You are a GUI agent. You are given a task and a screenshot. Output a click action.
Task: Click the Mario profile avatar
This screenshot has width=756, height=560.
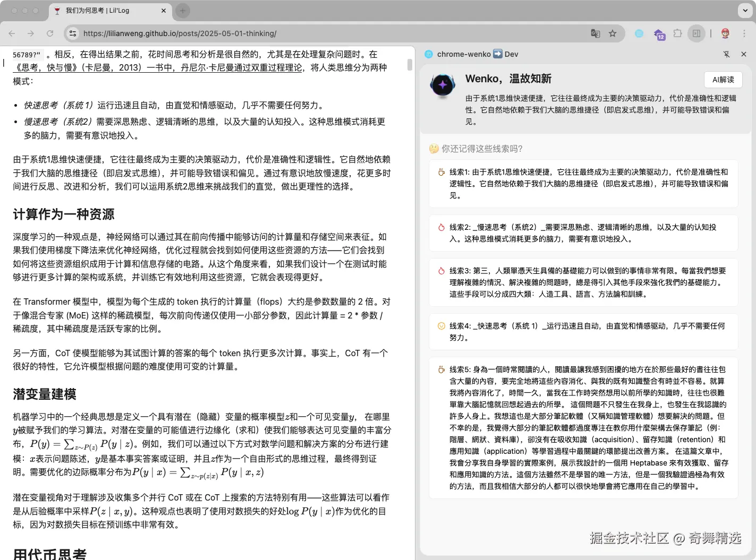(726, 33)
